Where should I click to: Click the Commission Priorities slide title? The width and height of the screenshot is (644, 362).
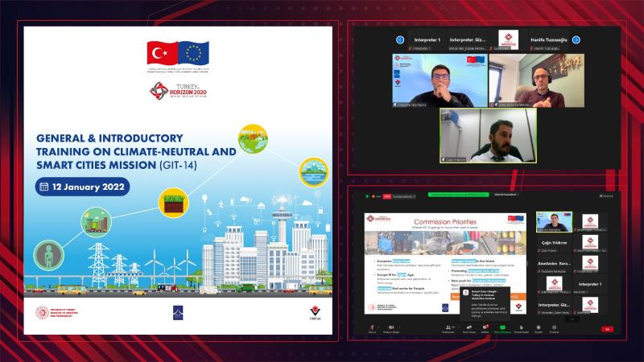(445, 222)
